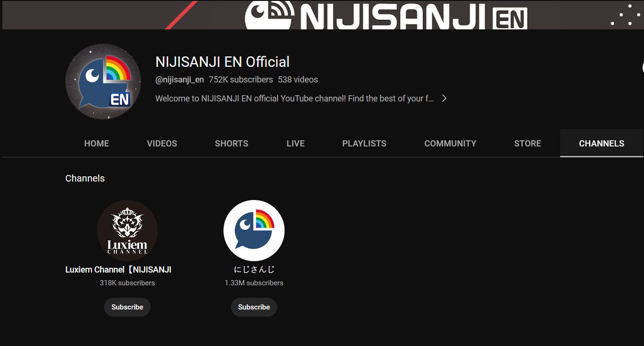Open the Welcome to NIJISANJI EN description text
Viewport: 644px width, 346px height.
[x=295, y=99]
